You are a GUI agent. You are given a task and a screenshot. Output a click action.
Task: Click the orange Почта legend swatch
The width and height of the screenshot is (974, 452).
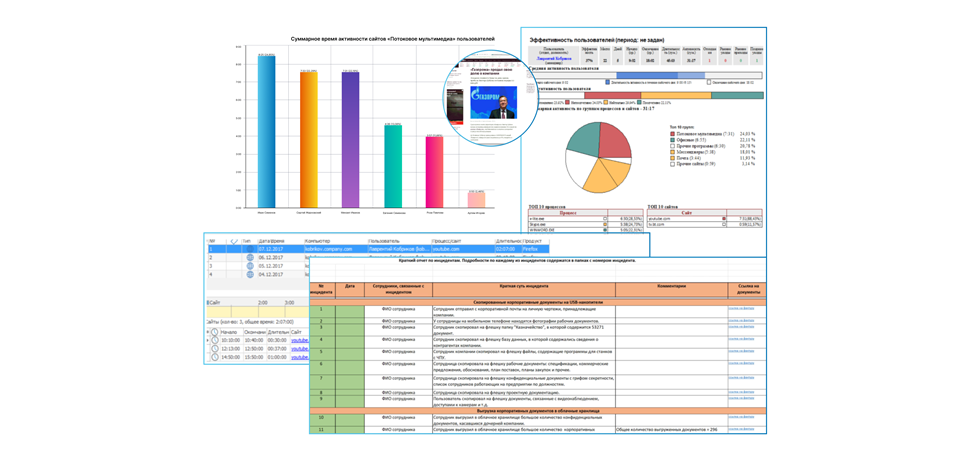pos(673,158)
